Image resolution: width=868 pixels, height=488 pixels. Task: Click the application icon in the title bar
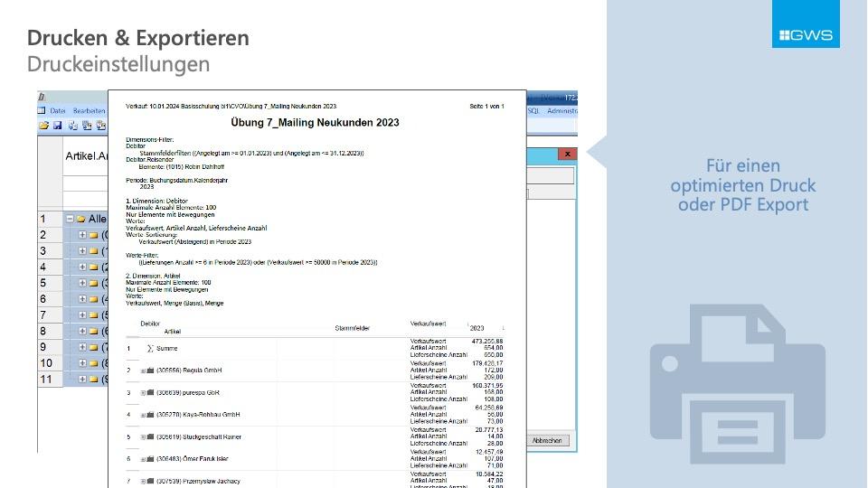click(x=42, y=97)
